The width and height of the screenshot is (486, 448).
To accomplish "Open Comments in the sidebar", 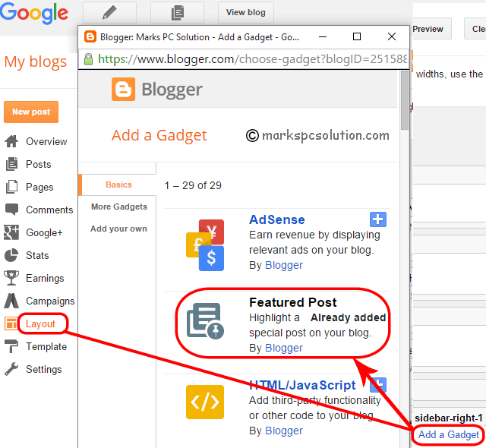I will pyautogui.click(x=49, y=210).
